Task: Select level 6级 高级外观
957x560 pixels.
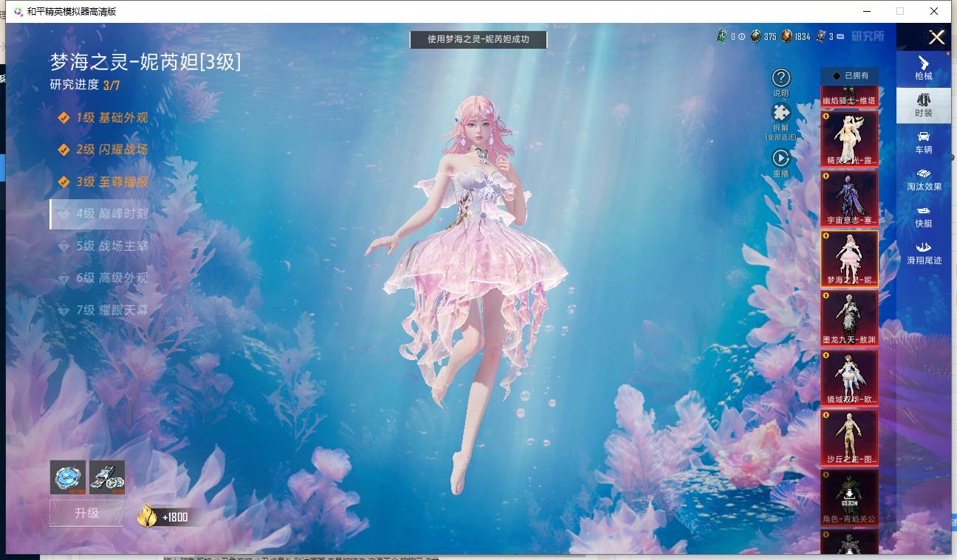Action: [x=103, y=277]
